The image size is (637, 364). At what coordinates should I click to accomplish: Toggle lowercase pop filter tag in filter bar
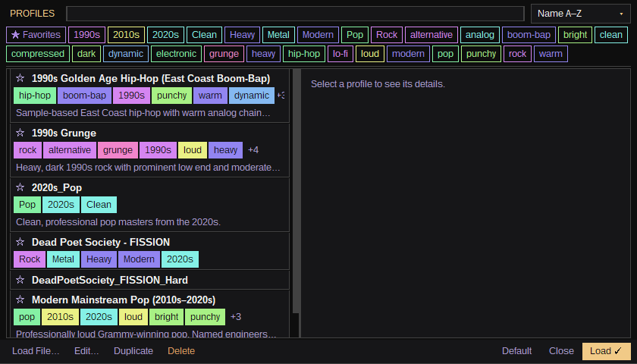pos(446,54)
